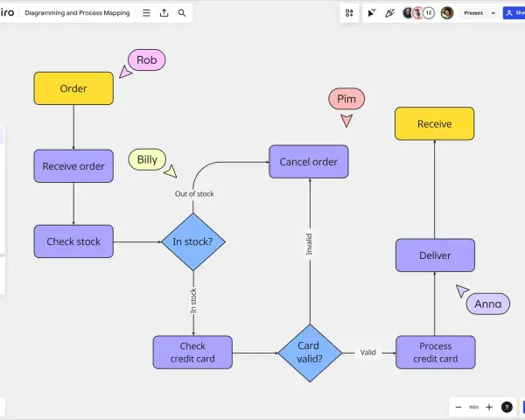Select the yellow Receive shape
Image resolution: width=525 pixels, height=420 pixels.
435,124
